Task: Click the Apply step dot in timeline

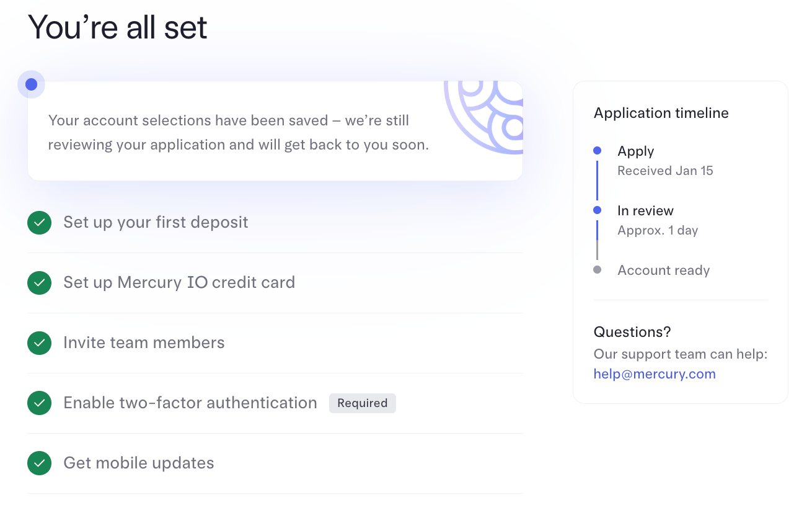Action: pos(597,151)
